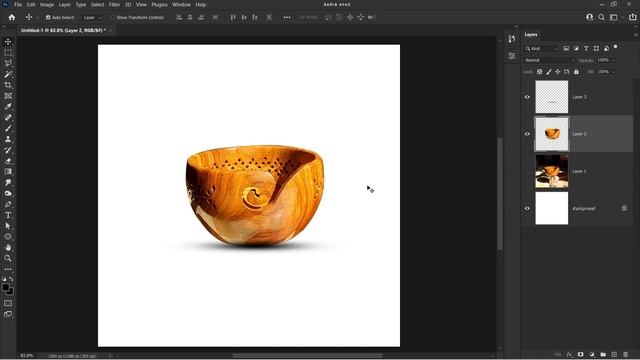Toggle layer filtering on/off switch
The image size is (640, 360).
[x=616, y=47]
